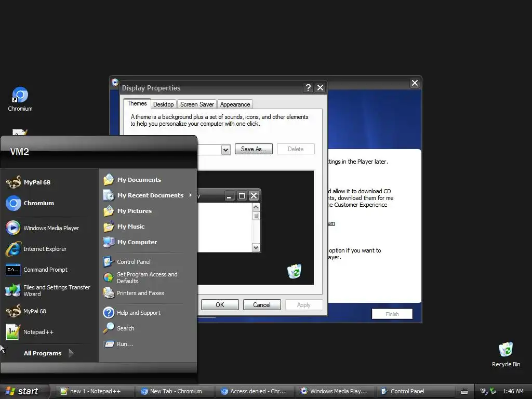Click the theme preview scrollbar down arrow
The width and height of the screenshot is (532, 399).
pos(256,248)
